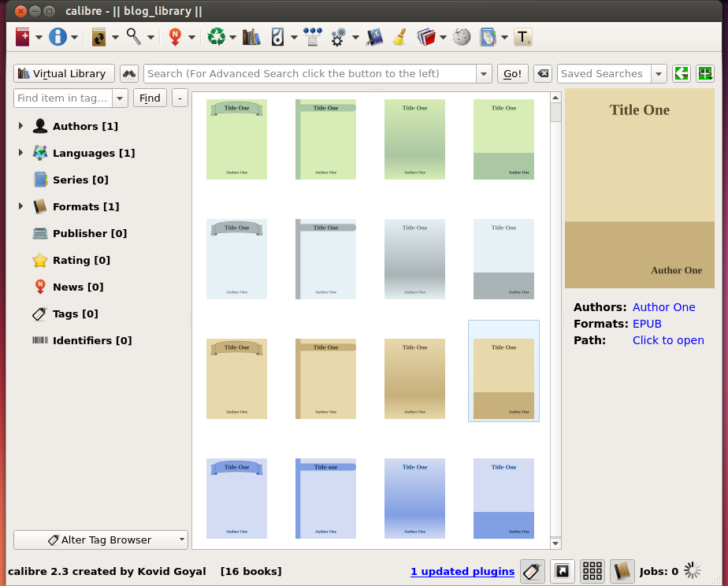This screenshot has width=728, height=586.
Task: Open the Edit metadata info icon
Action: click(x=58, y=37)
